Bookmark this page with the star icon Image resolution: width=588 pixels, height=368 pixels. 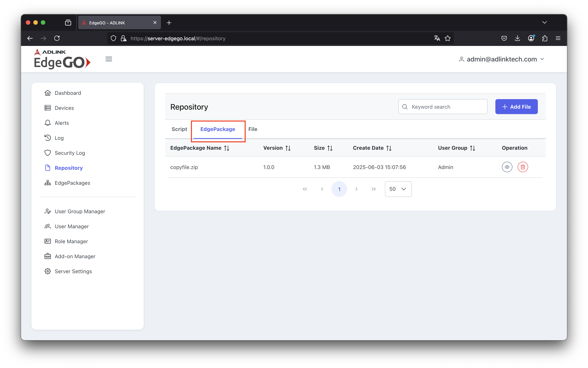[x=447, y=38]
